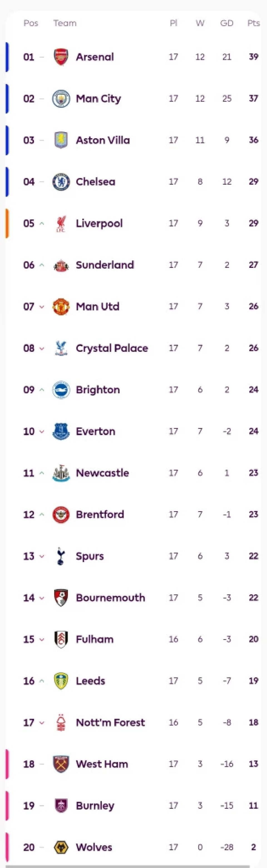The image size is (267, 868).
Task: Click the Man Utd club badge
Action: tap(61, 307)
